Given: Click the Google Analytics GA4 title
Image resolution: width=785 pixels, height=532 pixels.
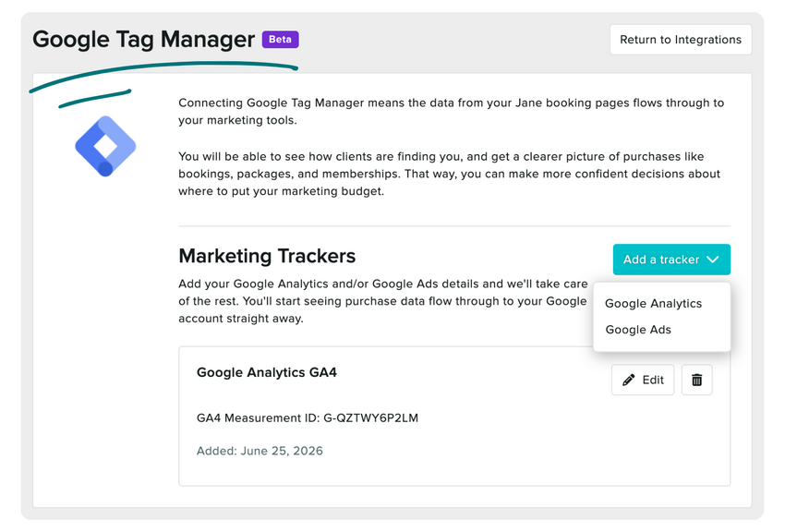Looking at the screenshot, I should coord(266,372).
